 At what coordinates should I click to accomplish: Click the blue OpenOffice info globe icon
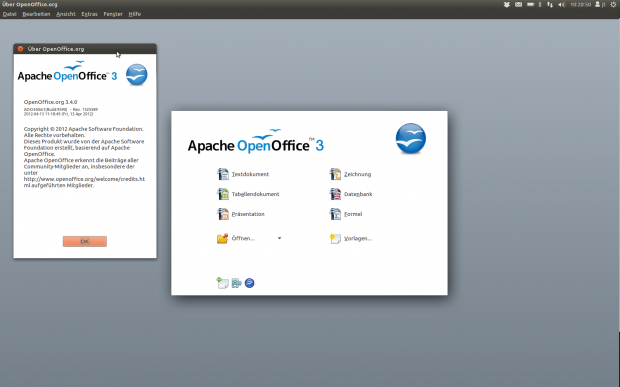250,283
